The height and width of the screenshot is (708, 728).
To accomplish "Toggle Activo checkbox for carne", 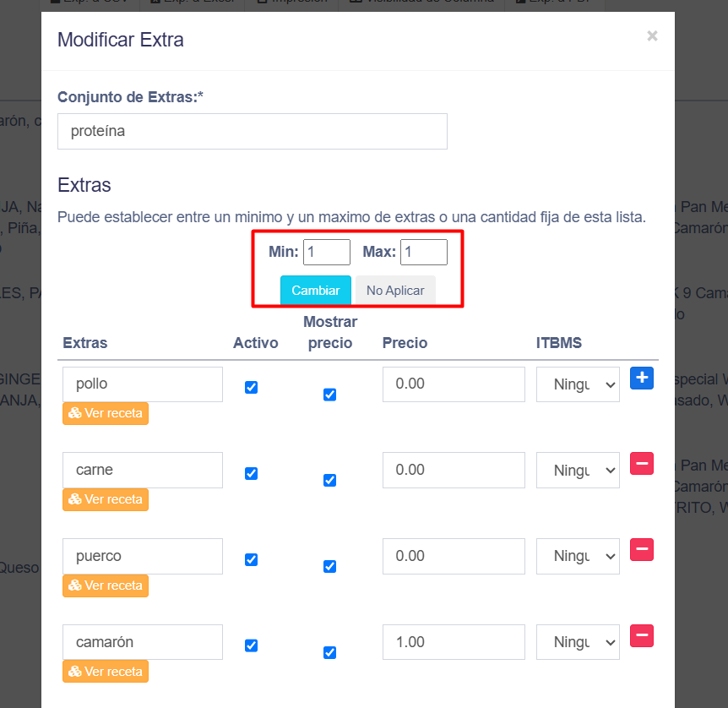I will tap(251, 473).
